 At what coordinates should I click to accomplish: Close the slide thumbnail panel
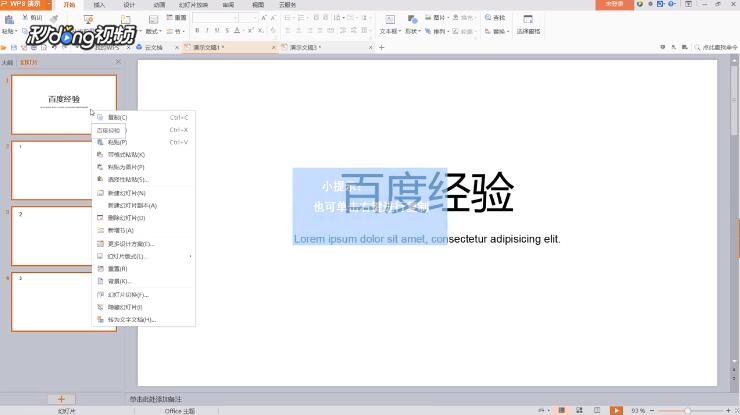[x=118, y=62]
